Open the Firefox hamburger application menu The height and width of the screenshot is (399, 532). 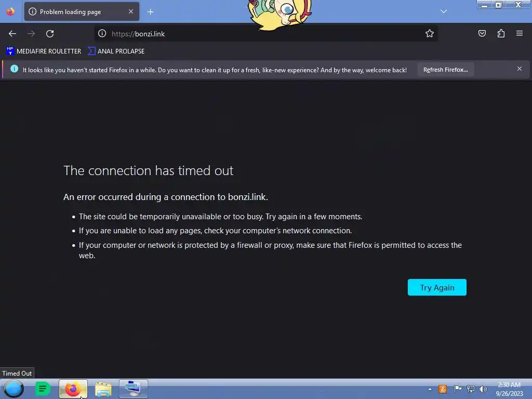tap(520, 33)
